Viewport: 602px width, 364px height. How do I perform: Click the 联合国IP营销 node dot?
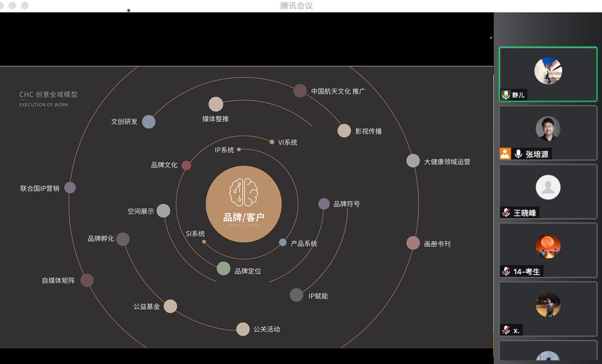pyautogui.click(x=70, y=188)
